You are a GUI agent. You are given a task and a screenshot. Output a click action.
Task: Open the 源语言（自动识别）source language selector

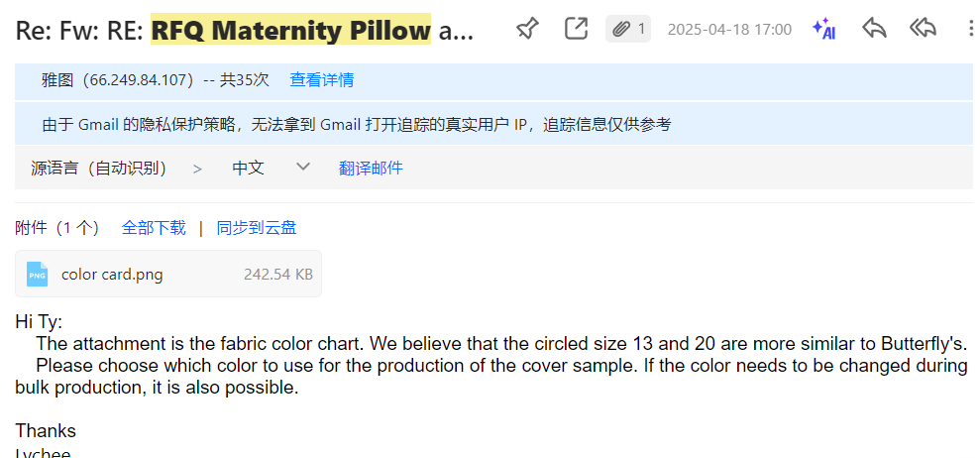tap(99, 169)
